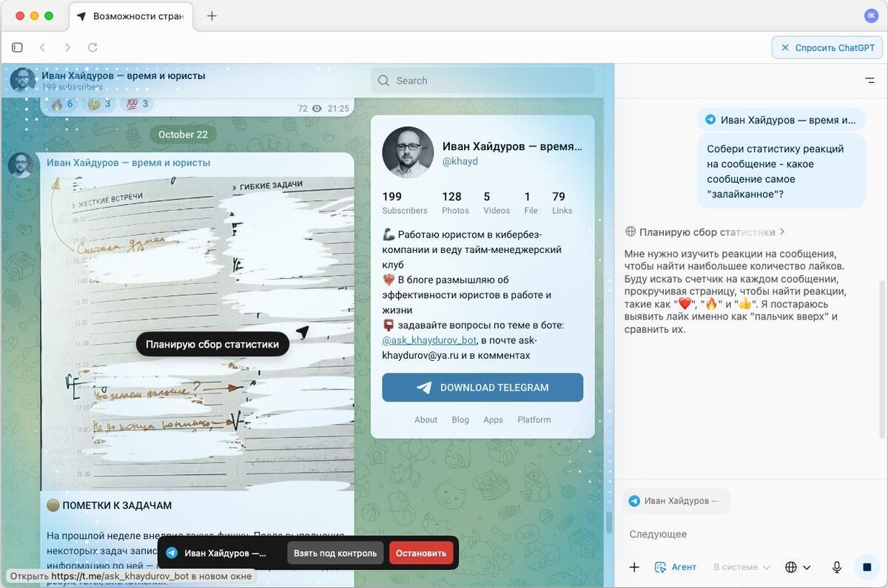
Task: Click the 5 Videos counter
Action: 497,203
